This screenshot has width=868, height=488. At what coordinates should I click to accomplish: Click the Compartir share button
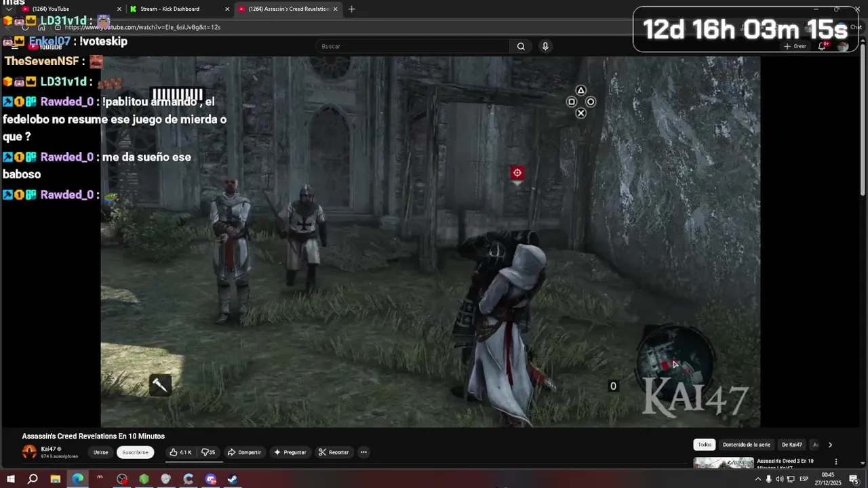pos(244,452)
